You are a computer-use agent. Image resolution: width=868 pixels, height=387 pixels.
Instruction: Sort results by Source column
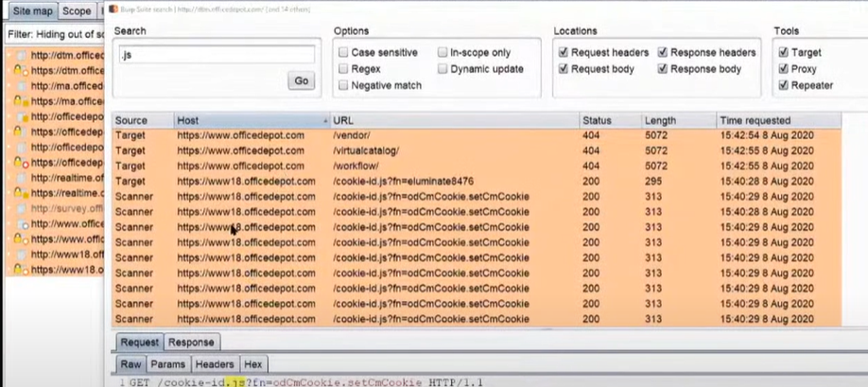[143, 120]
